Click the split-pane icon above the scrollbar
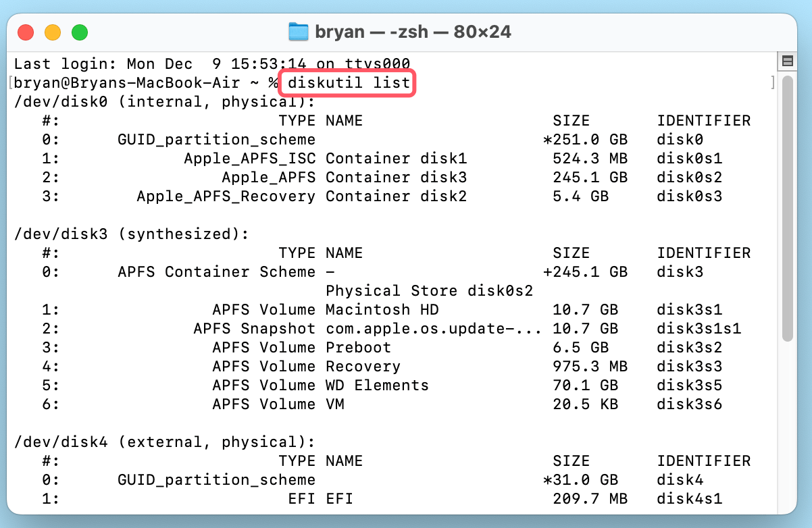 [x=787, y=61]
